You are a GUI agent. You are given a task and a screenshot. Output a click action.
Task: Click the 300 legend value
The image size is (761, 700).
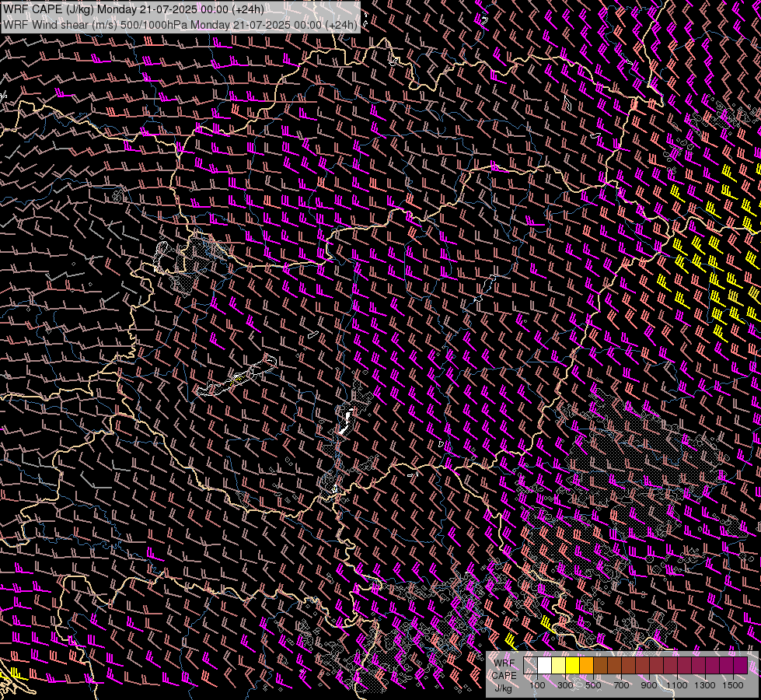(565, 685)
